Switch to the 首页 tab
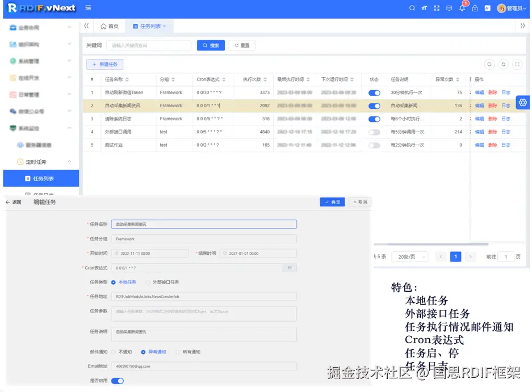 pos(110,26)
